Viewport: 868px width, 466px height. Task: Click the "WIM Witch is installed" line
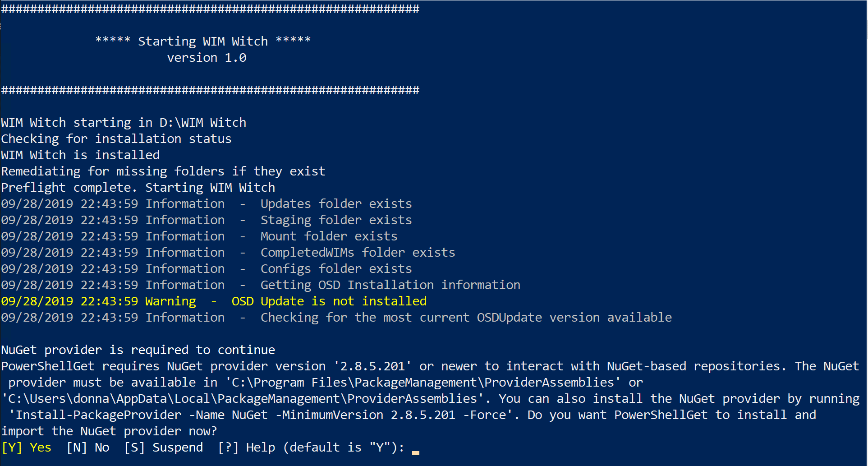pos(80,155)
